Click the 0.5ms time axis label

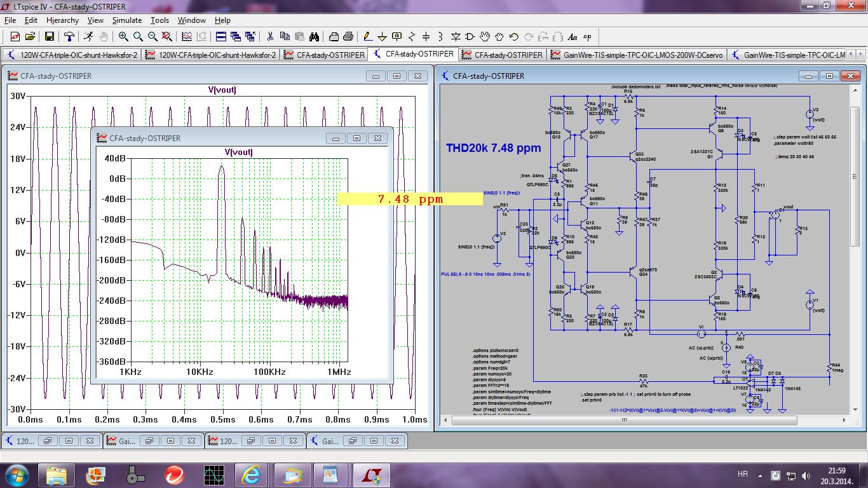pyautogui.click(x=222, y=419)
